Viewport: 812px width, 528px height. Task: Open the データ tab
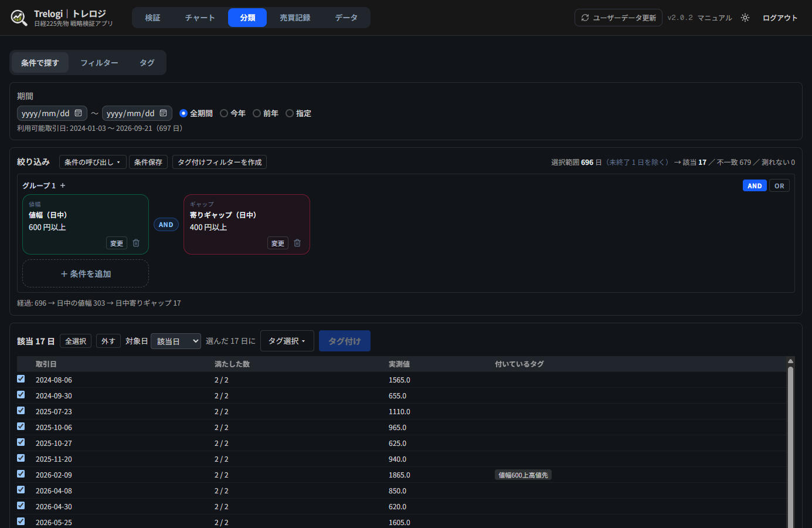coord(346,18)
